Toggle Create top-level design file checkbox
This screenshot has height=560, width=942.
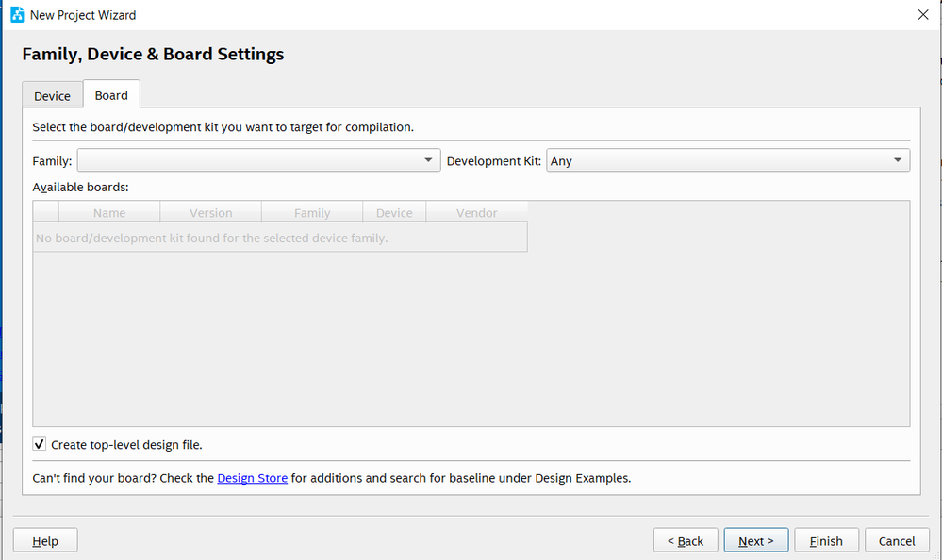[x=40, y=444]
